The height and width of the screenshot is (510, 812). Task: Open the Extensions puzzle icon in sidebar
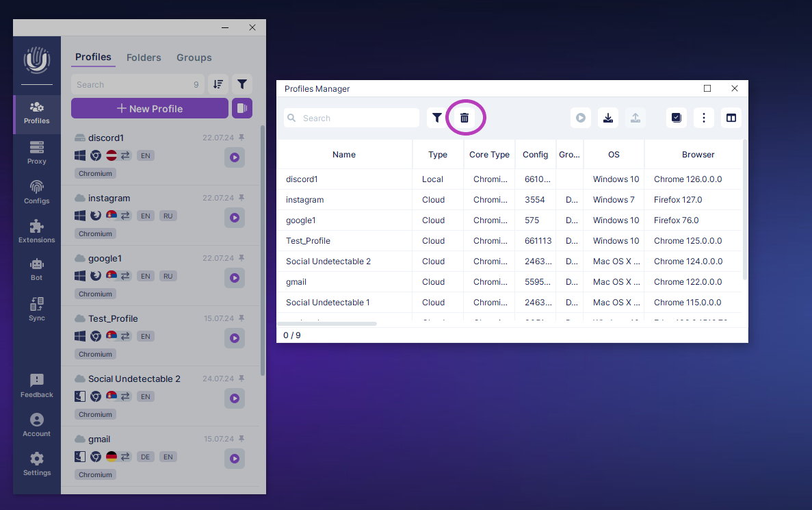(37, 231)
